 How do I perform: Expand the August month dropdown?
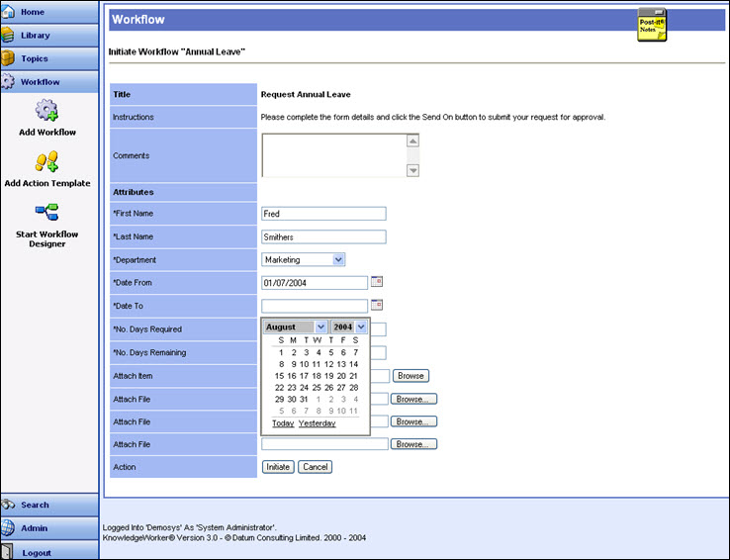295,327
